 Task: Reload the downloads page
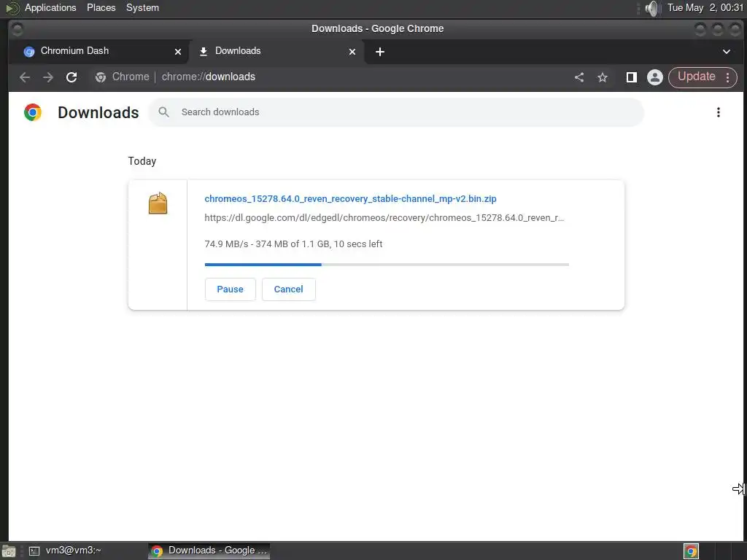[x=71, y=77]
